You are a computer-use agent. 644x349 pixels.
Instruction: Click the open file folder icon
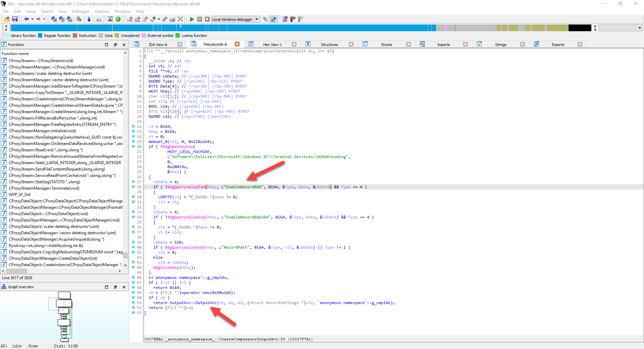click(x=7, y=19)
